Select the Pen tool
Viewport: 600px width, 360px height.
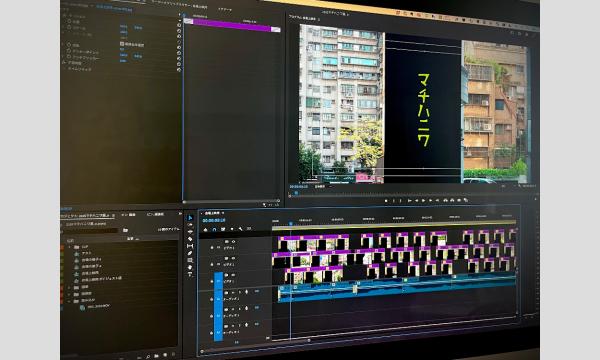coord(190,253)
